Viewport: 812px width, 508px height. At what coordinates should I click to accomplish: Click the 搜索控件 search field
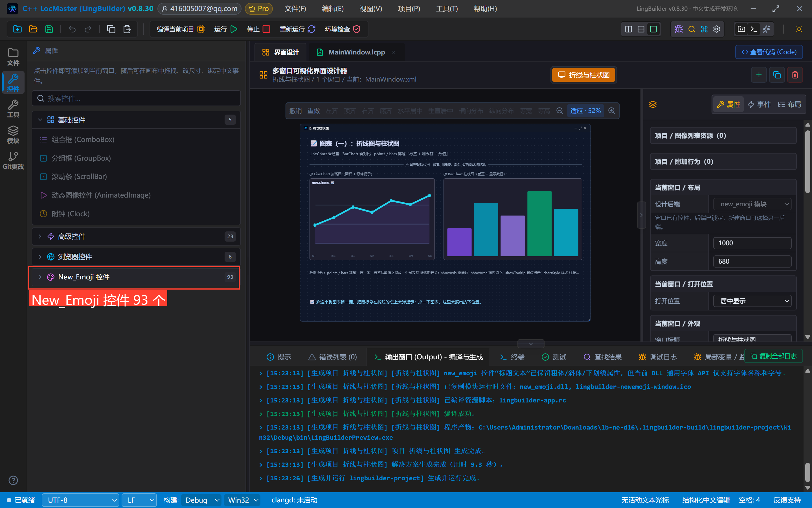[136, 98]
